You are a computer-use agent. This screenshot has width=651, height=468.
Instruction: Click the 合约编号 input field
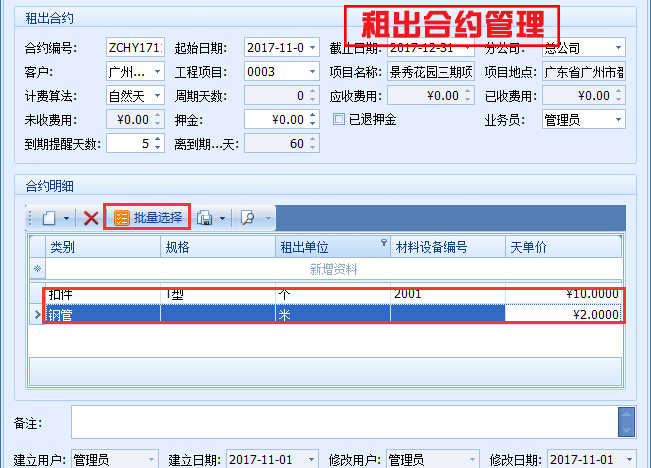click(x=134, y=47)
